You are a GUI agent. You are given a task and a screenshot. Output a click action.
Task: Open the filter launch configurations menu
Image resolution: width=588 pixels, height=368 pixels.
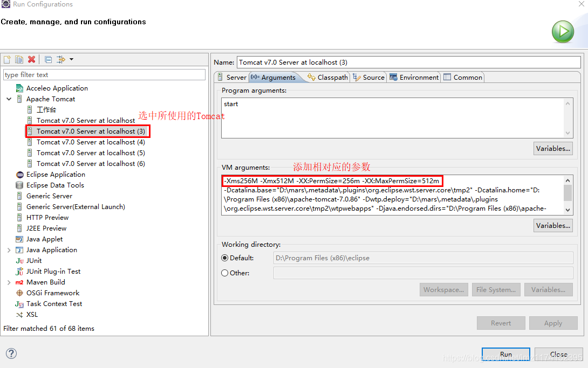point(60,59)
